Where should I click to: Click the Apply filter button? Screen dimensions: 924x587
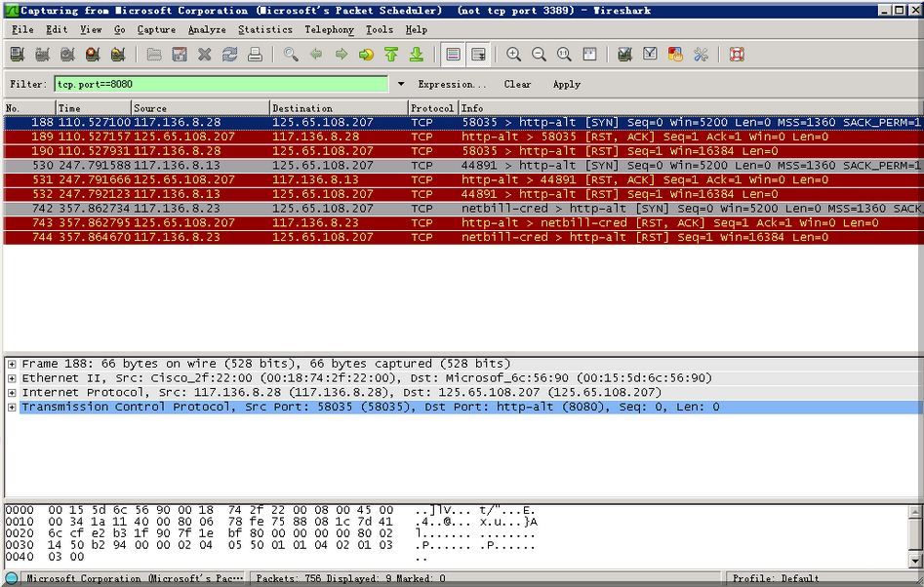(x=566, y=85)
